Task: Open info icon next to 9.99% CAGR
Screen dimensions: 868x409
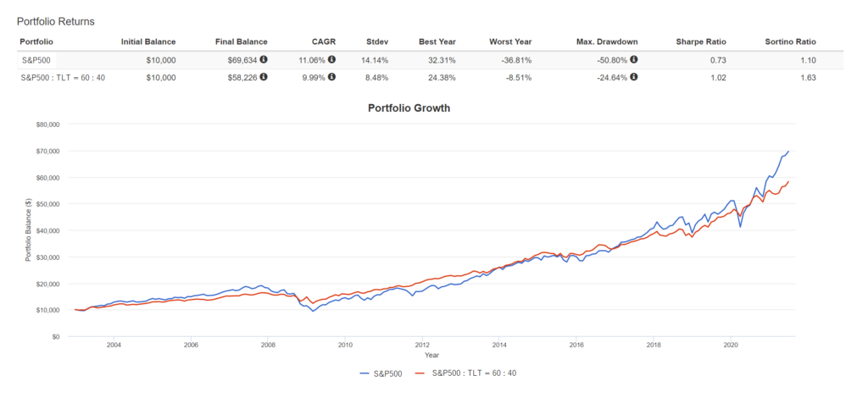Action: 331,77
